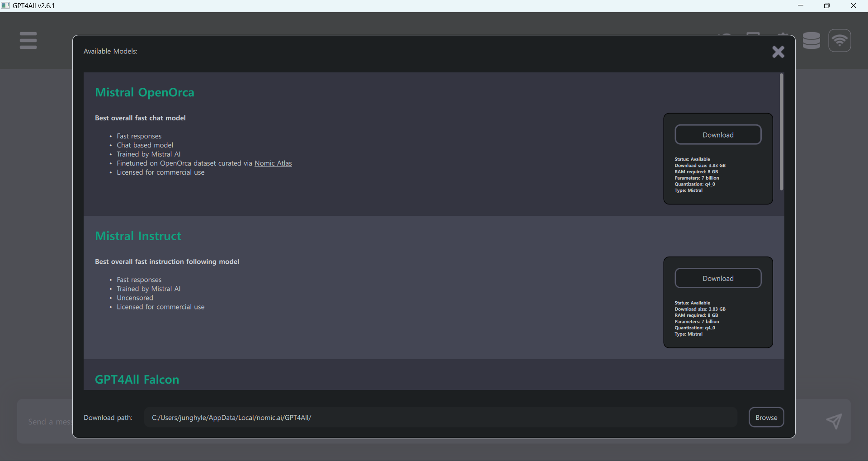Click the 'Available Models:' dialog title

pyautogui.click(x=110, y=52)
